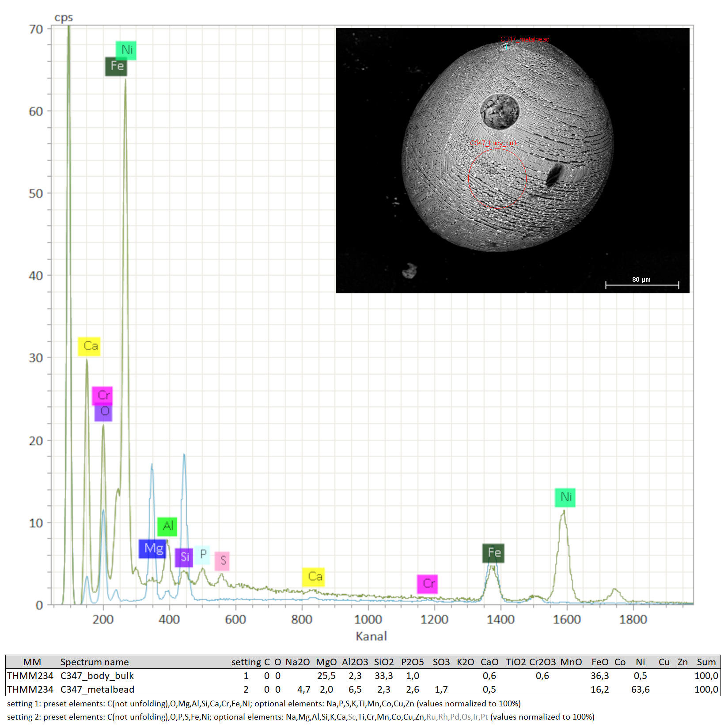The image size is (728, 728).
Task: Click the FeO column header
Action: click(599, 662)
